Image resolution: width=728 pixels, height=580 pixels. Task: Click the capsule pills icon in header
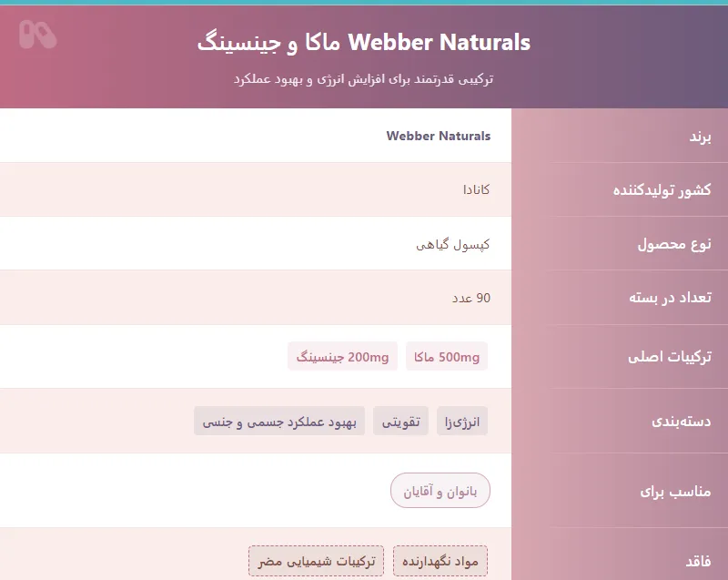tap(37, 34)
